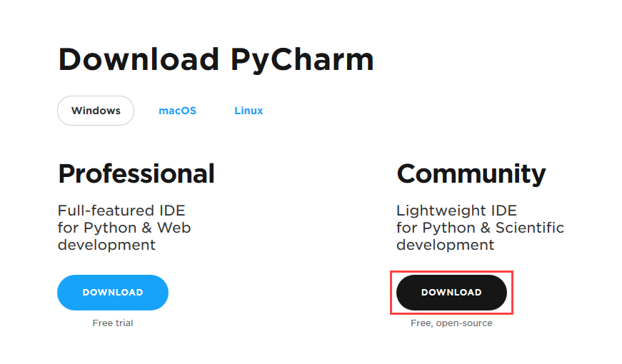
Task: Click the Professional edition heading
Action: point(136,173)
